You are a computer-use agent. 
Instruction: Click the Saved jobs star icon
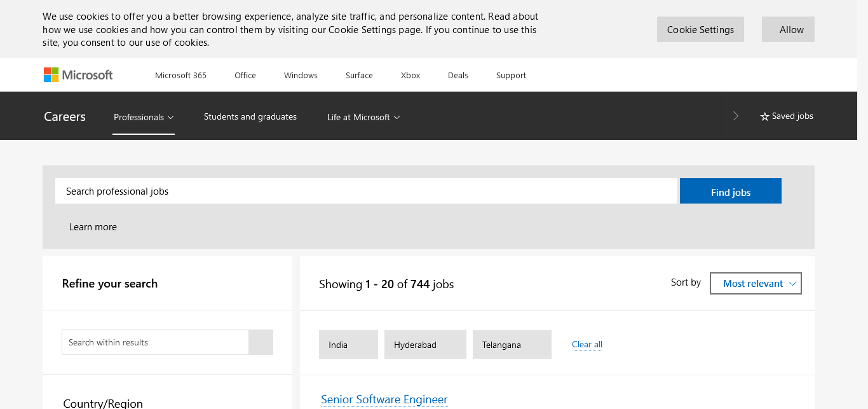(x=764, y=116)
